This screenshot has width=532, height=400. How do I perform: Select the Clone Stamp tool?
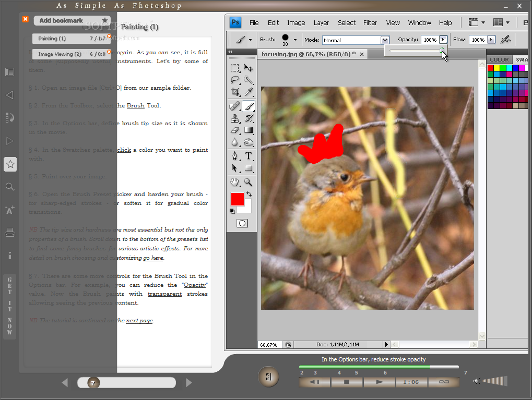[235, 118]
